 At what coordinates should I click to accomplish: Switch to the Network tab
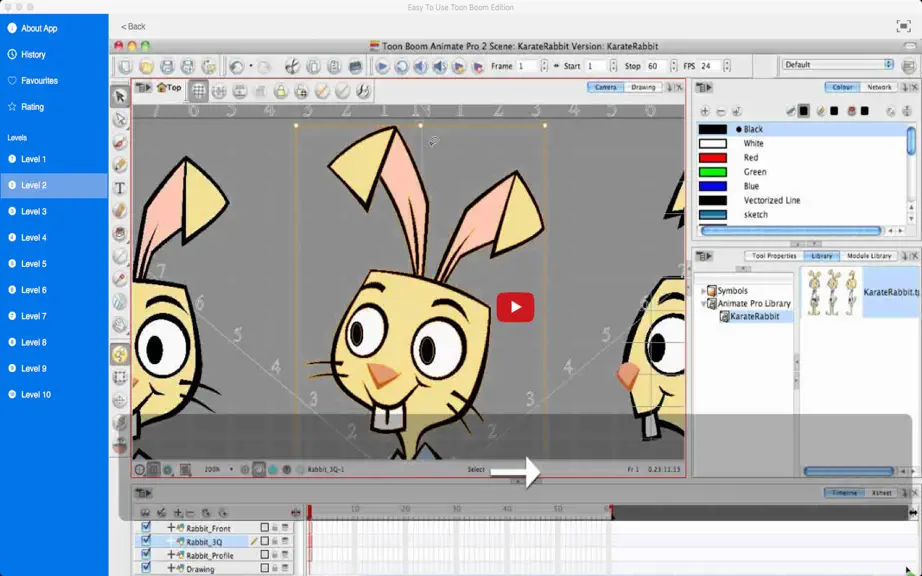879,87
